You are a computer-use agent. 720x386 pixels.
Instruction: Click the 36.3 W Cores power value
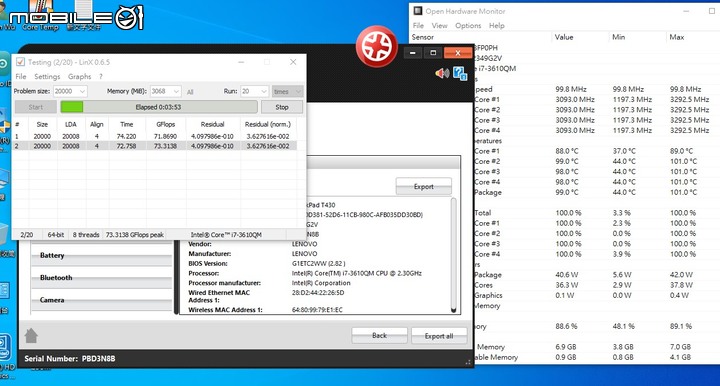(x=567, y=285)
